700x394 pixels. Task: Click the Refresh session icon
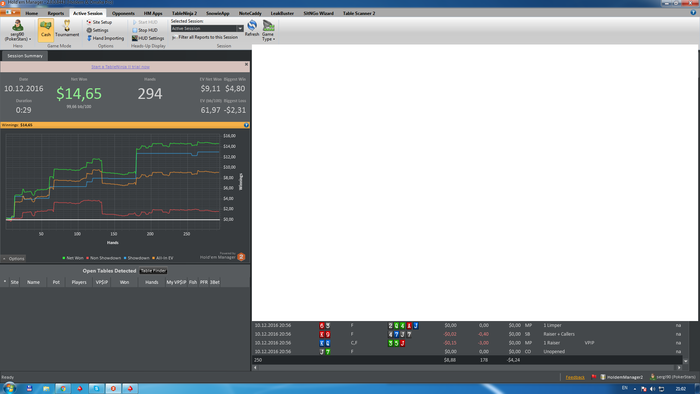(x=252, y=29)
